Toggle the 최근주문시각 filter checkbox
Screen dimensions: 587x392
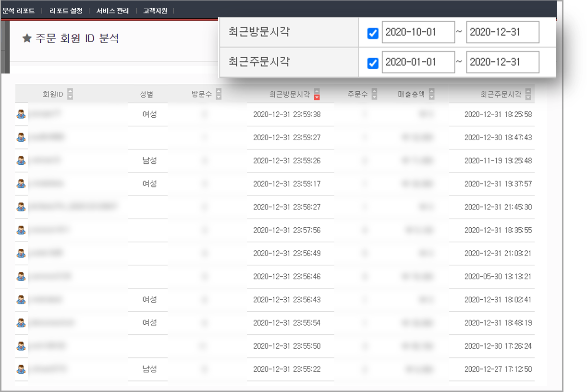(x=373, y=63)
